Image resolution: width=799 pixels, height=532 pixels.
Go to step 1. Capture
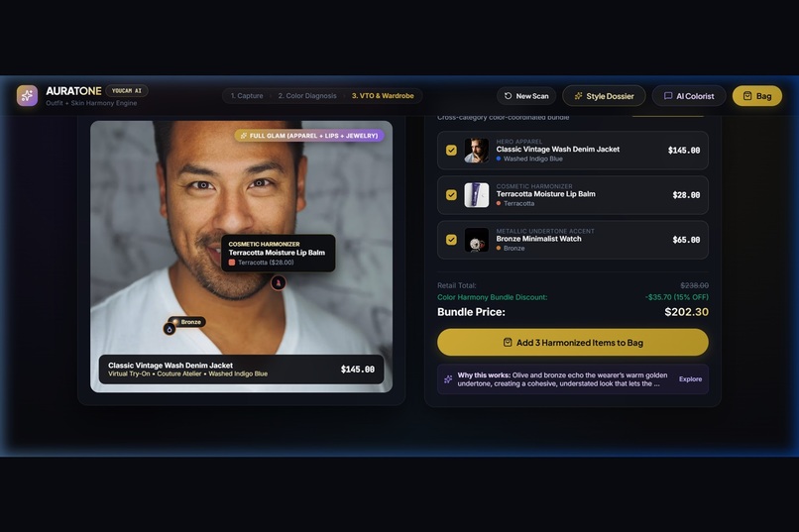247,96
